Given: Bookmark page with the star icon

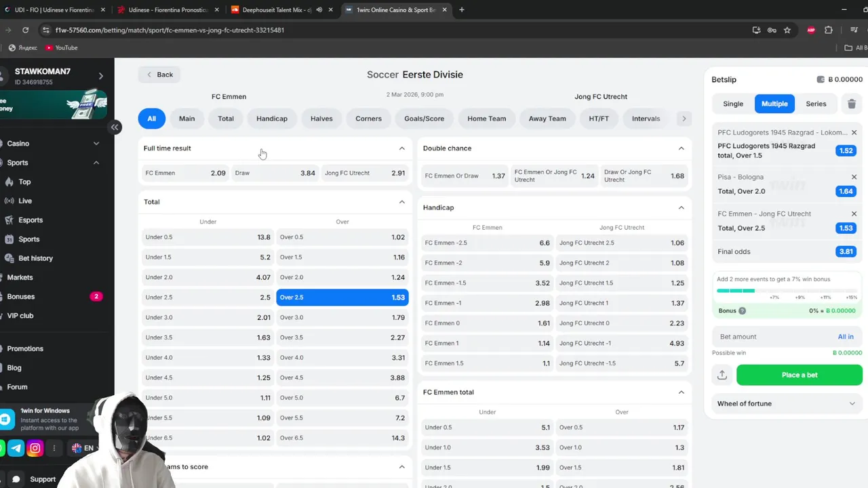Looking at the screenshot, I should coord(787,30).
